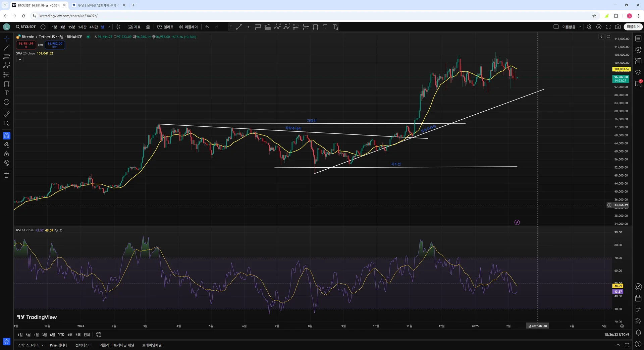The width and height of the screenshot is (644, 350).
Task: Open chart settings hexagon gear icon
Action: pos(599,27)
